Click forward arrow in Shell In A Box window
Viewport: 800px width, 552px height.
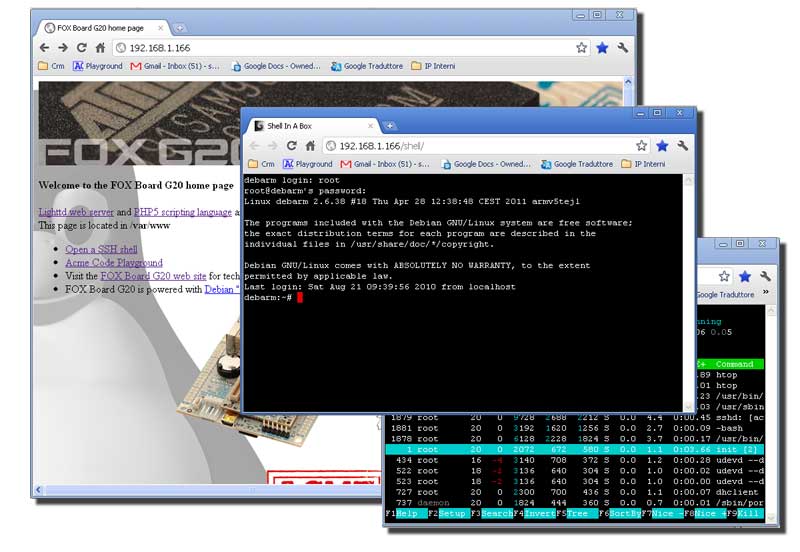coord(272,146)
